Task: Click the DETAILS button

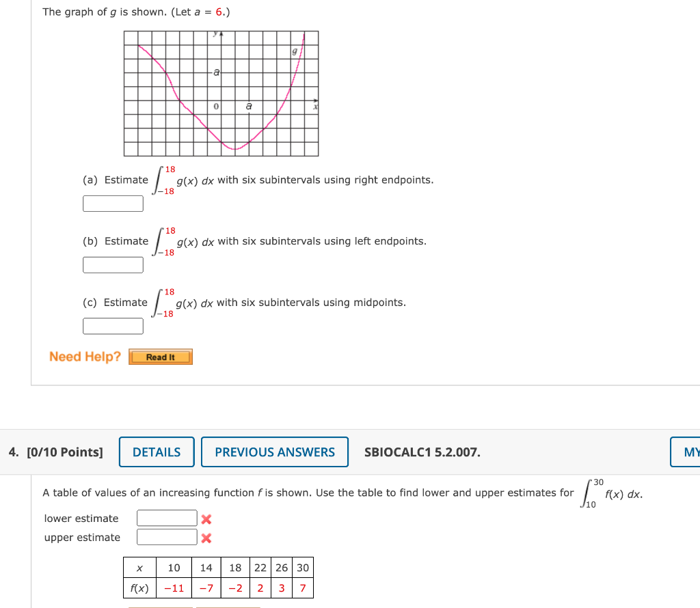Action: [156, 452]
